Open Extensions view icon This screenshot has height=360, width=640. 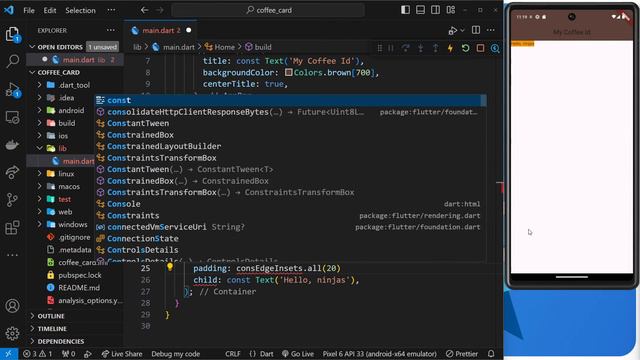pos(12,227)
